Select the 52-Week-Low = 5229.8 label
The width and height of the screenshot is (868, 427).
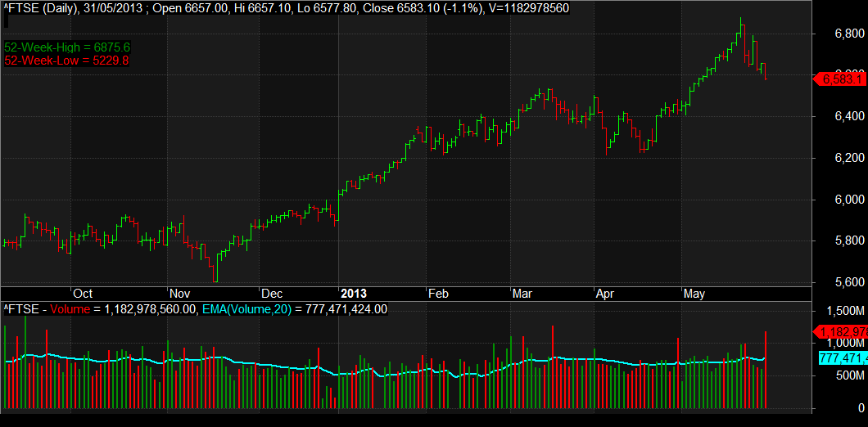[x=66, y=61]
